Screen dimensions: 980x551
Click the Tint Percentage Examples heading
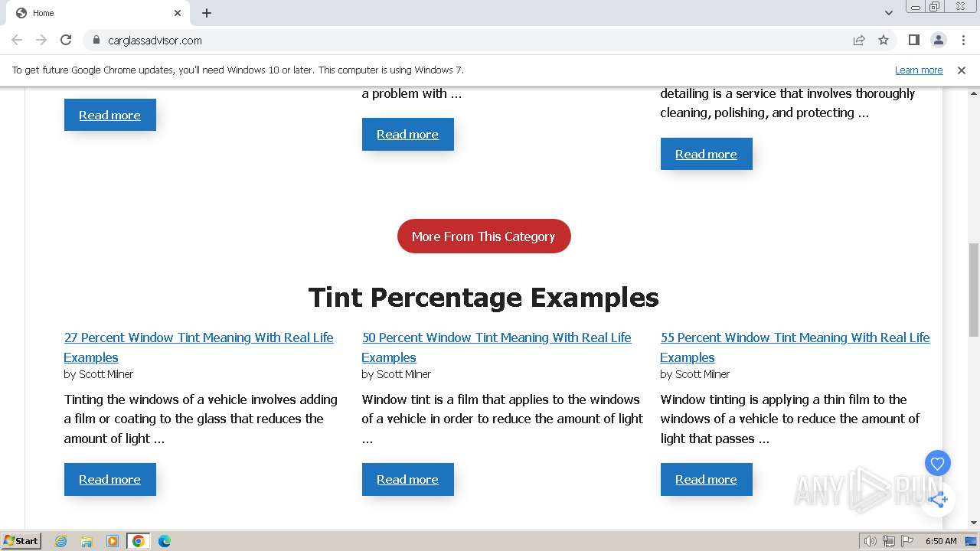[484, 297]
